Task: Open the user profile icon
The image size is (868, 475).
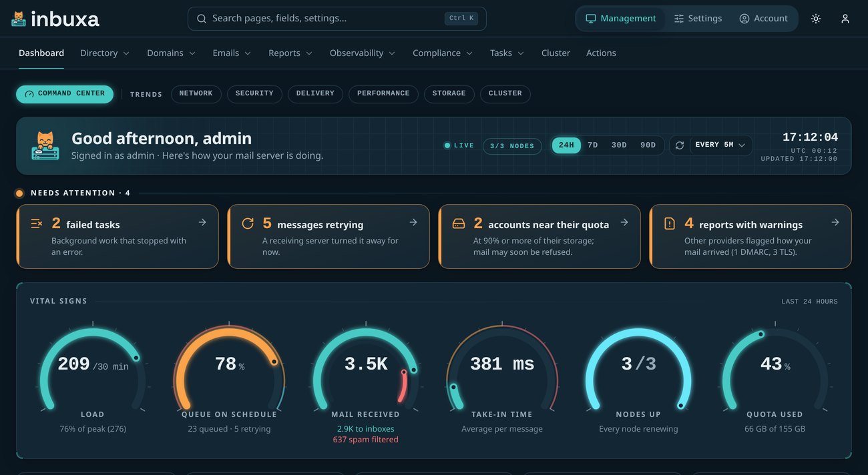Action: 845,19
